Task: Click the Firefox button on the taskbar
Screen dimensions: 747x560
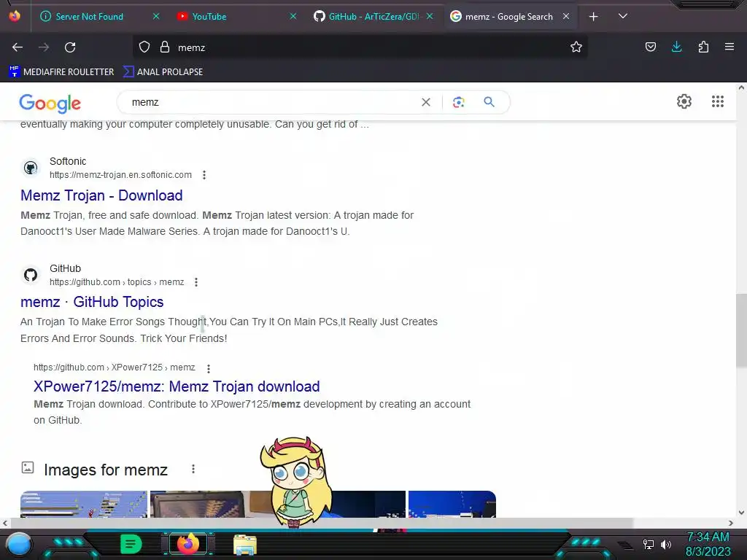Action: [x=188, y=544]
